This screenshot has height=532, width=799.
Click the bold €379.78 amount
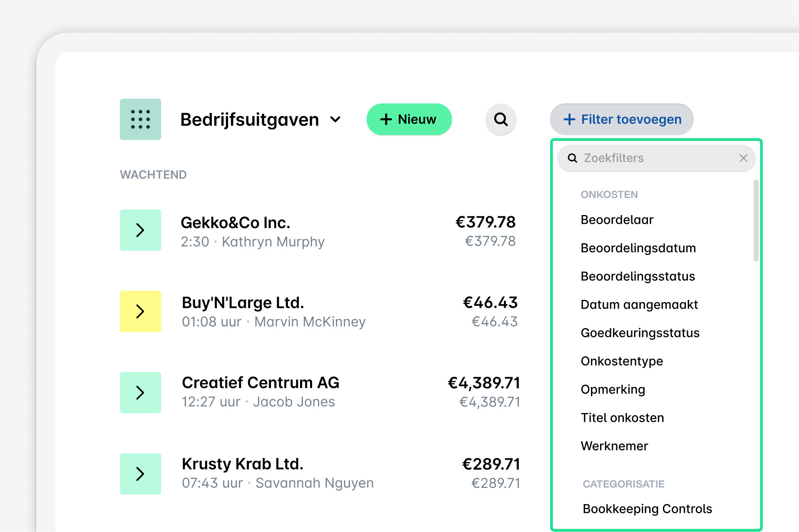click(485, 222)
